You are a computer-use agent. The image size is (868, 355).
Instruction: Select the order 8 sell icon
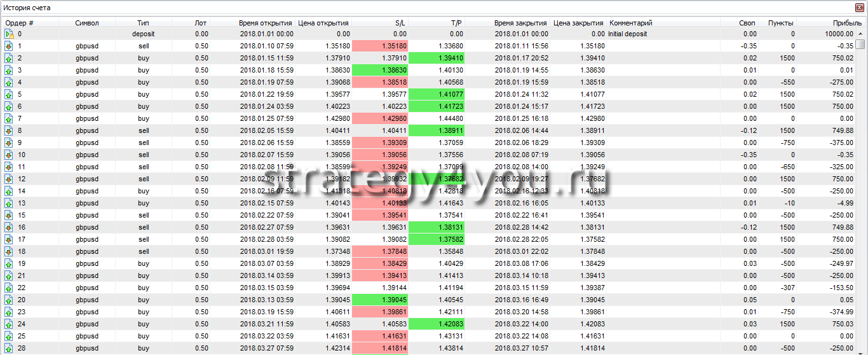[x=9, y=130]
